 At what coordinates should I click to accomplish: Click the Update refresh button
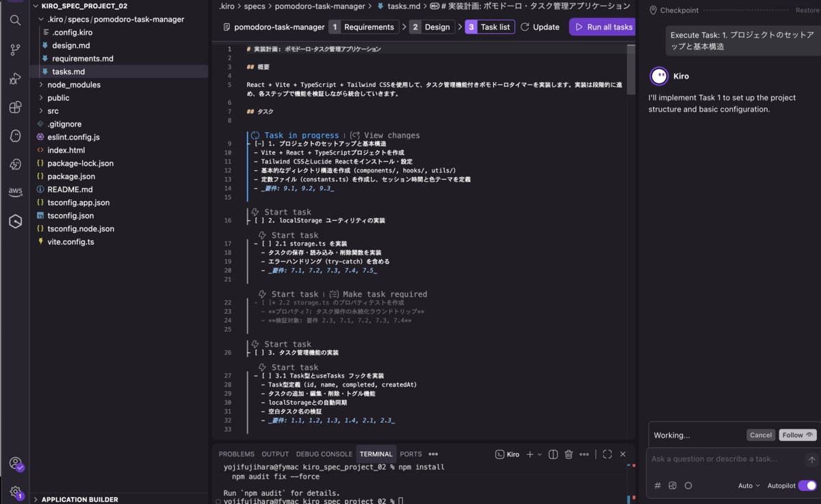pos(540,27)
